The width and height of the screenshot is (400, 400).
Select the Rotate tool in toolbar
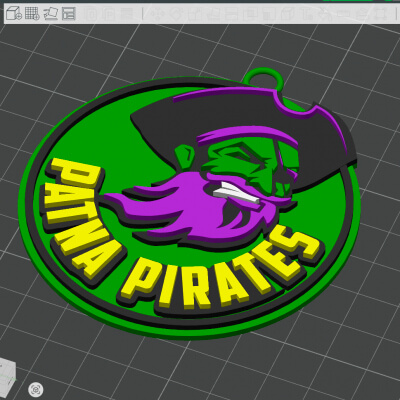click(176, 14)
